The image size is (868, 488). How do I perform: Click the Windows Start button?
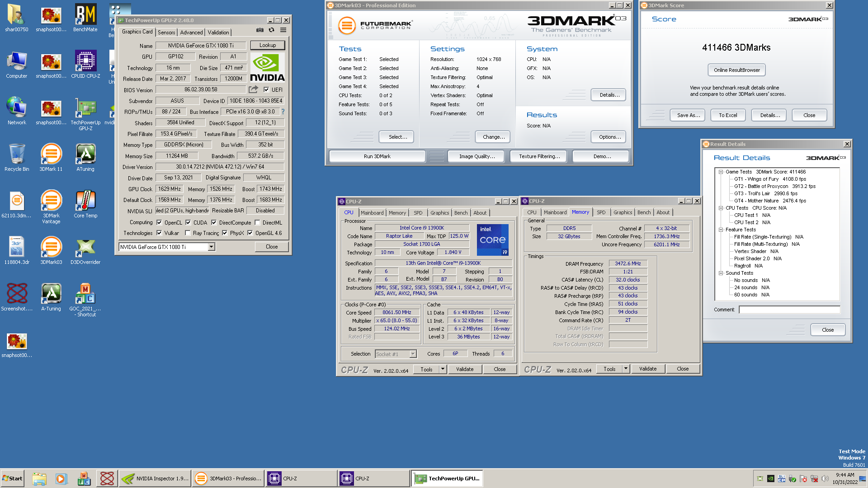12,479
